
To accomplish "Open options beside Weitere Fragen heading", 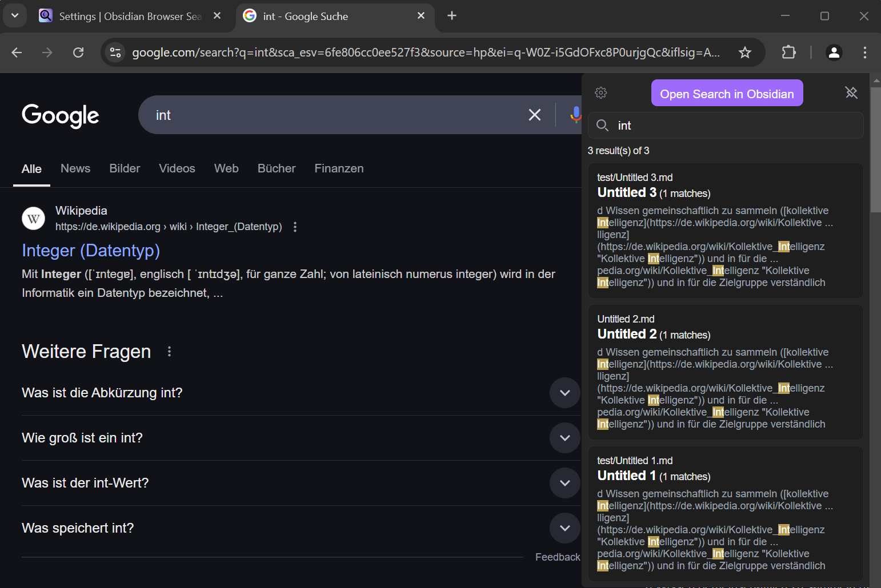I will (x=169, y=352).
